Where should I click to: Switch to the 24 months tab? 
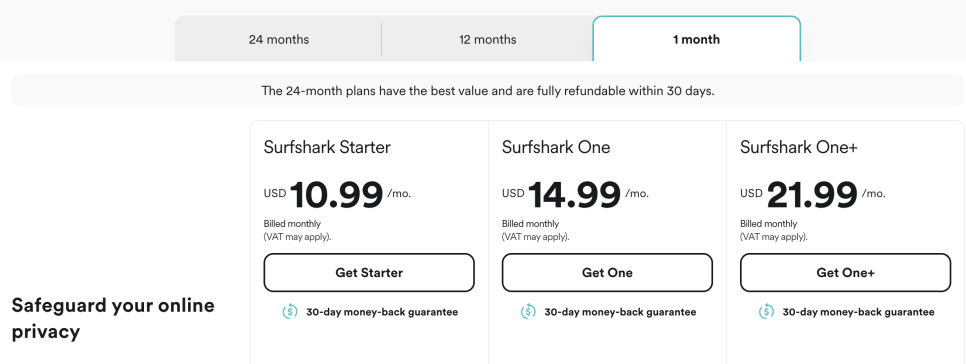278,39
